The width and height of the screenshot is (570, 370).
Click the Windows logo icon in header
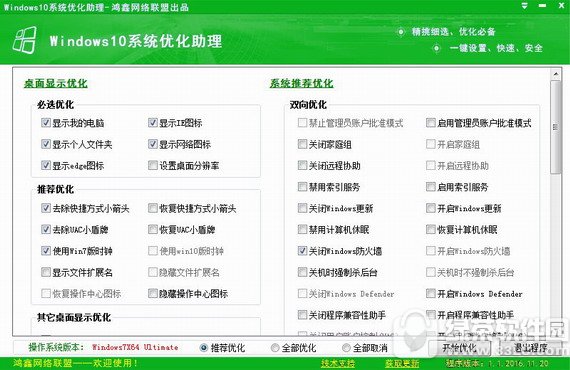[24, 40]
